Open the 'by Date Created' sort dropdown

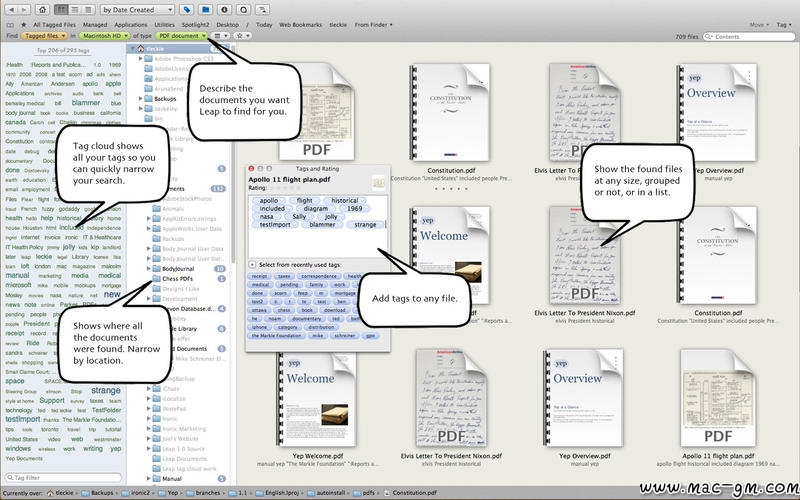pos(137,9)
